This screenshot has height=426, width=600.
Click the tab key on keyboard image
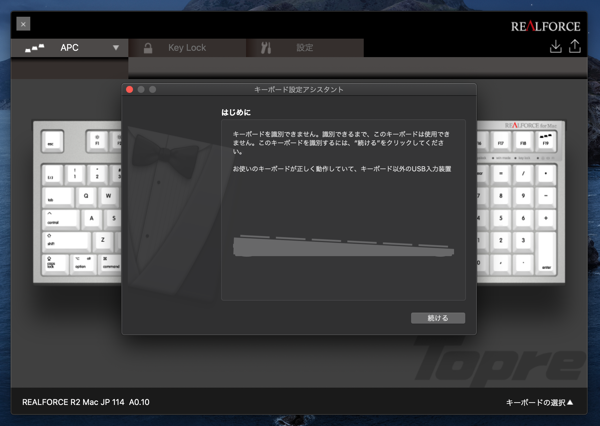(x=58, y=196)
